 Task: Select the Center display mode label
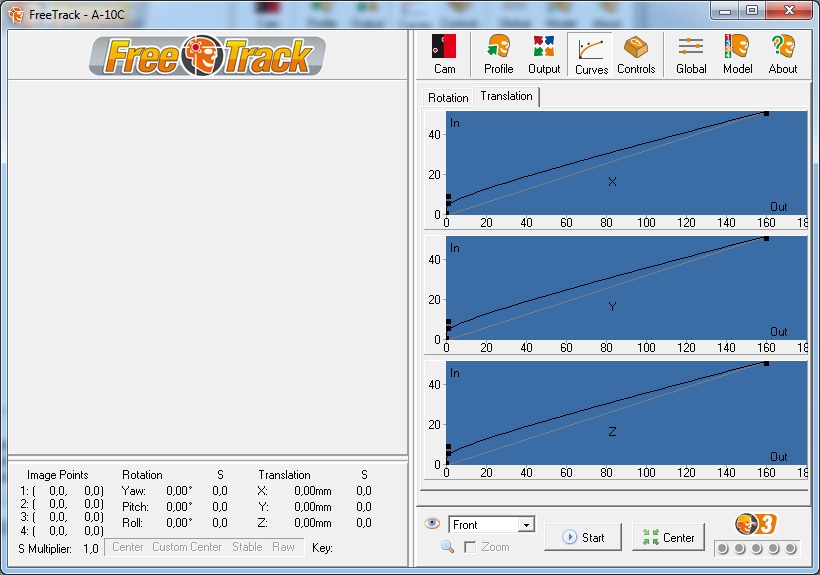tap(128, 547)
